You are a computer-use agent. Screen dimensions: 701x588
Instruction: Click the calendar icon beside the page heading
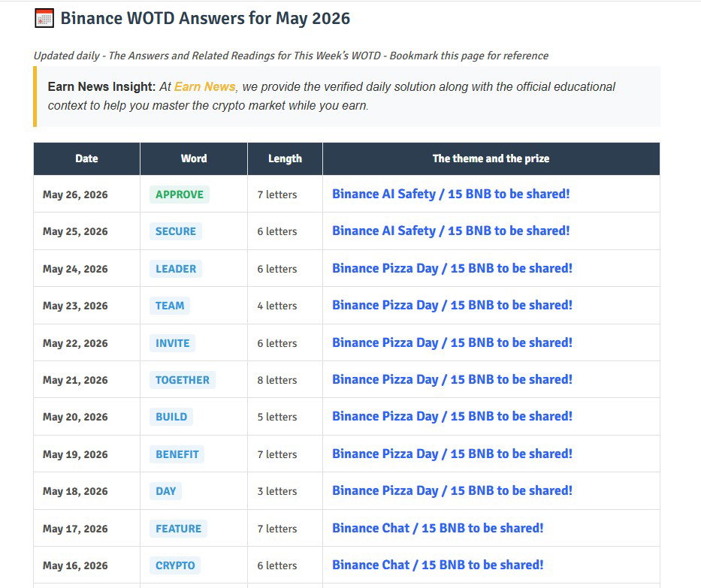44,18
